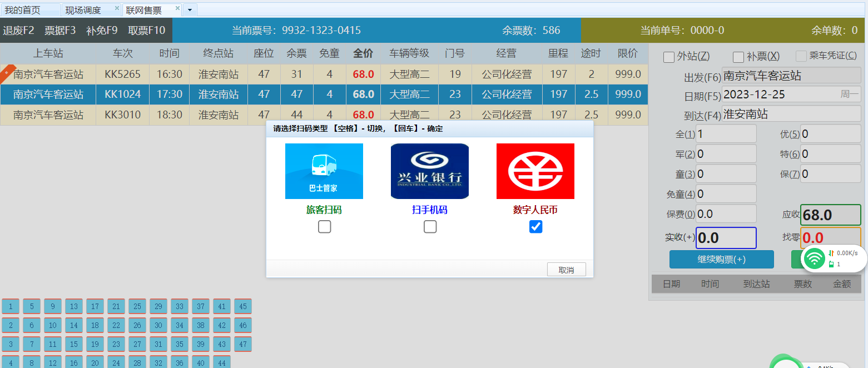Open the 日期(F5) date picker field
Viewport: 868px width, 368px height.
791,95
